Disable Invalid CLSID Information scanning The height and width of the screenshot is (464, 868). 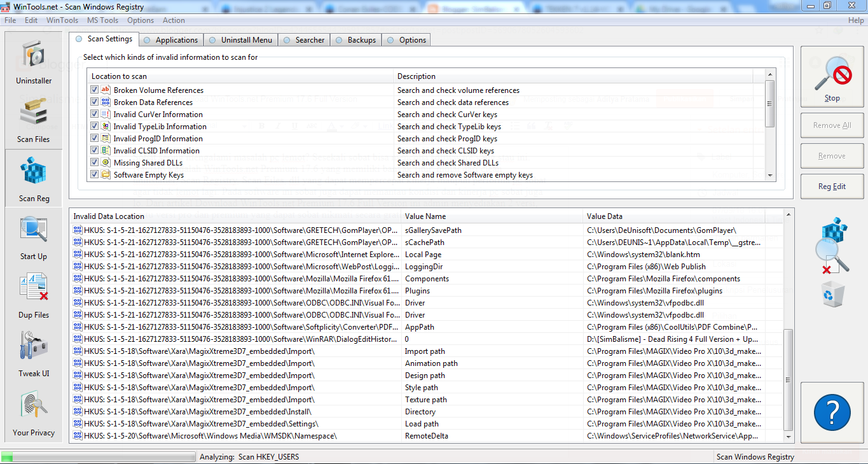coord(95,150)
